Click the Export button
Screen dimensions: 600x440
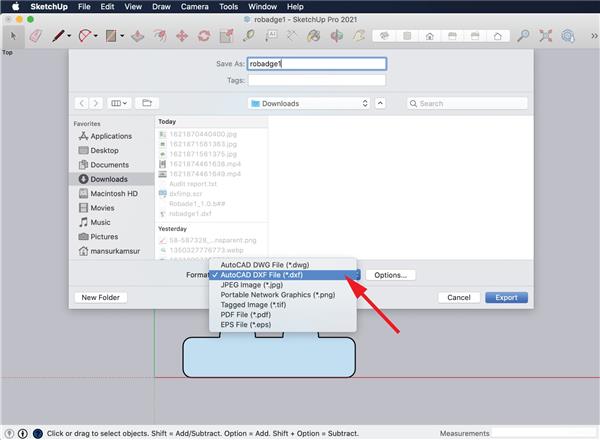pyautogui.click(x=506, y=297)
